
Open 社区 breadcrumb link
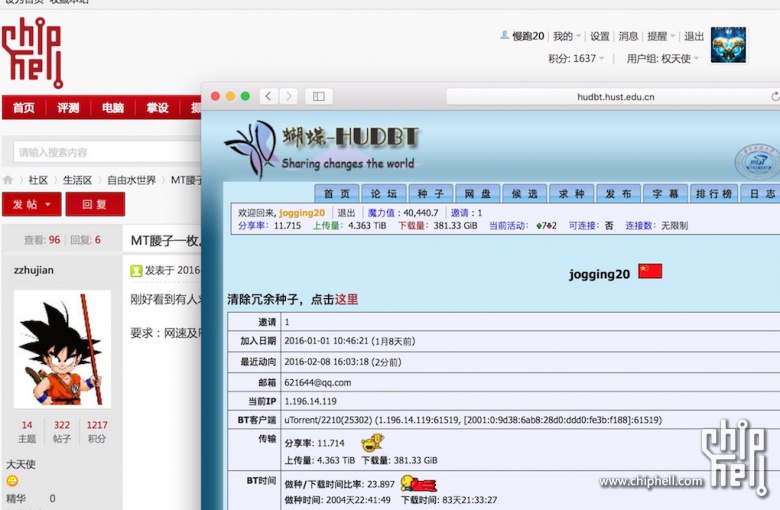point(38,180)
